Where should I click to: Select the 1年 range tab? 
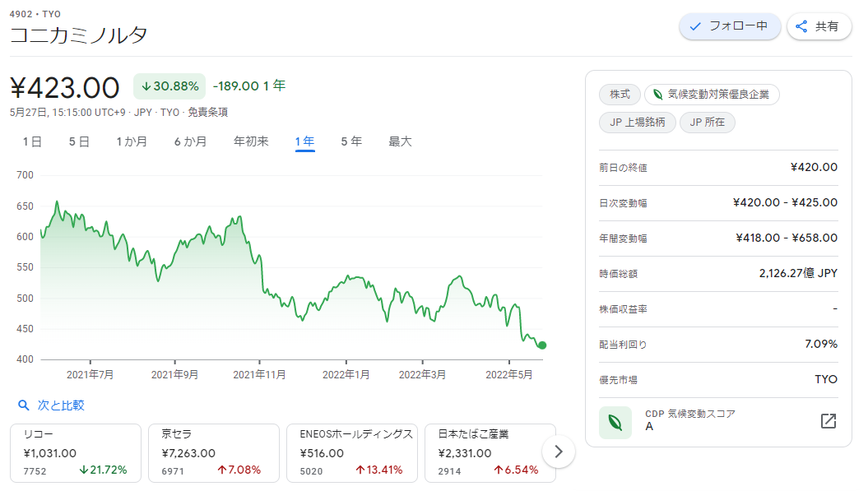point(304,141)
